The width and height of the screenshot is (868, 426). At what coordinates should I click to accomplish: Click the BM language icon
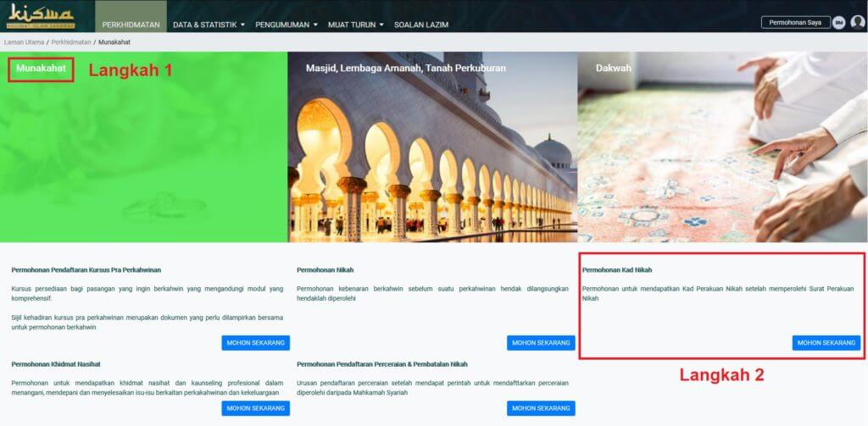pyautogui.click(x=838, y=23)
